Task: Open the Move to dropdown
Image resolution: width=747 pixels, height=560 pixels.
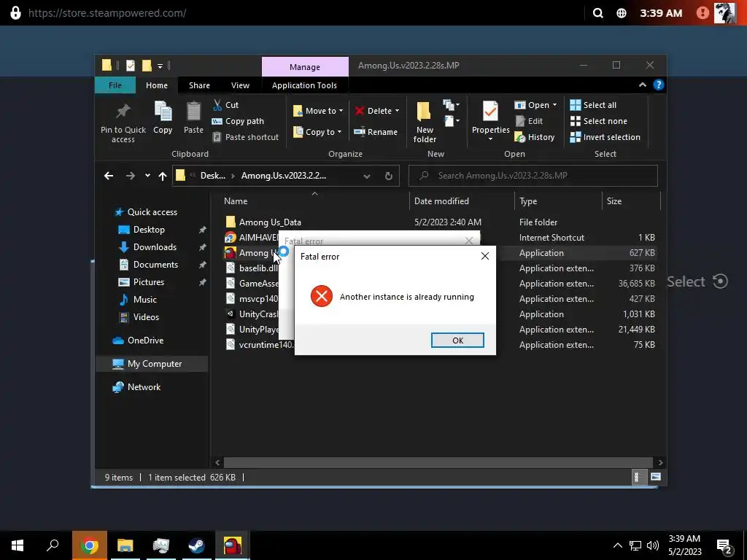Action: [x=318, y=111]
